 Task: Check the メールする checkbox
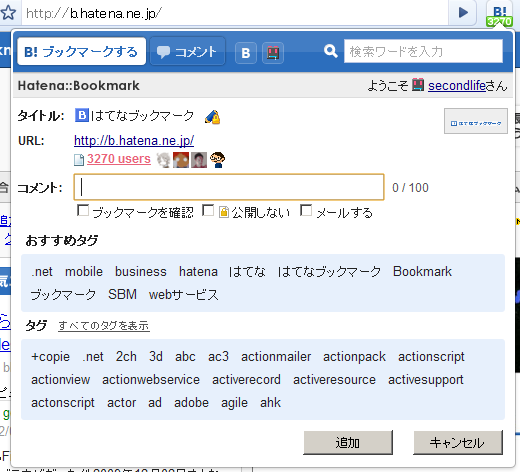tap(306, 210)
